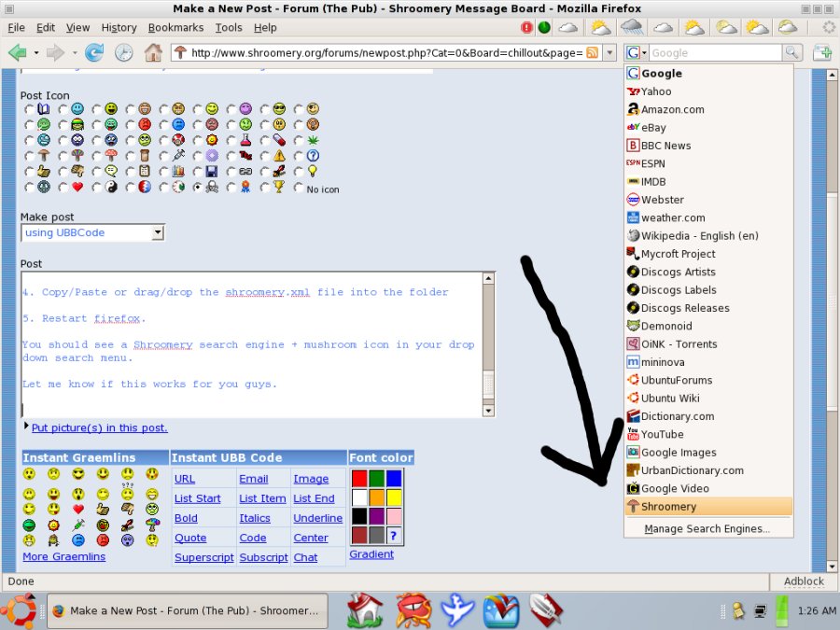Open Manage Search Engines...
The width and height of the screenshot is (840, 630).
708,529
